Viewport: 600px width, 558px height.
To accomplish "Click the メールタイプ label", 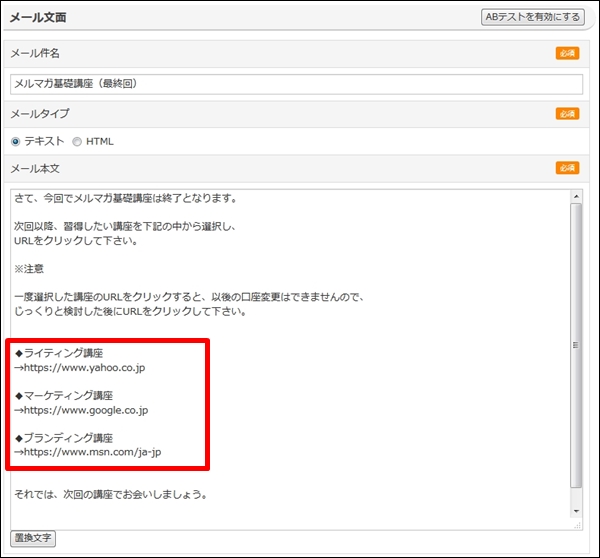I will 40,114.
